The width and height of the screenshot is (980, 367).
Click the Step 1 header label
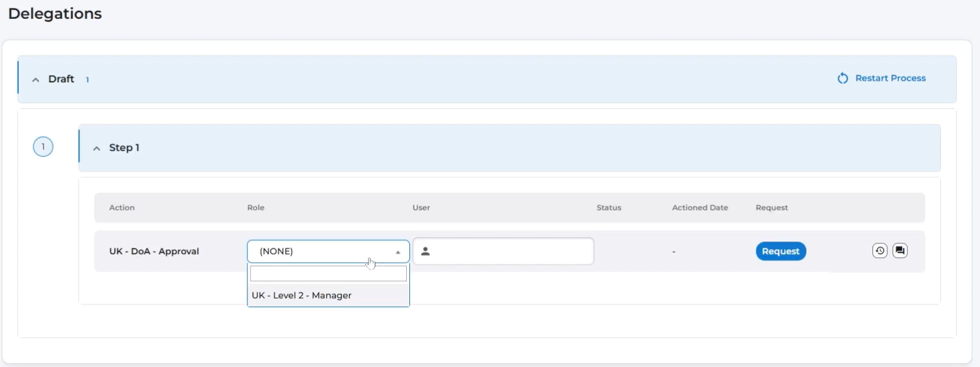coord(124,148)
